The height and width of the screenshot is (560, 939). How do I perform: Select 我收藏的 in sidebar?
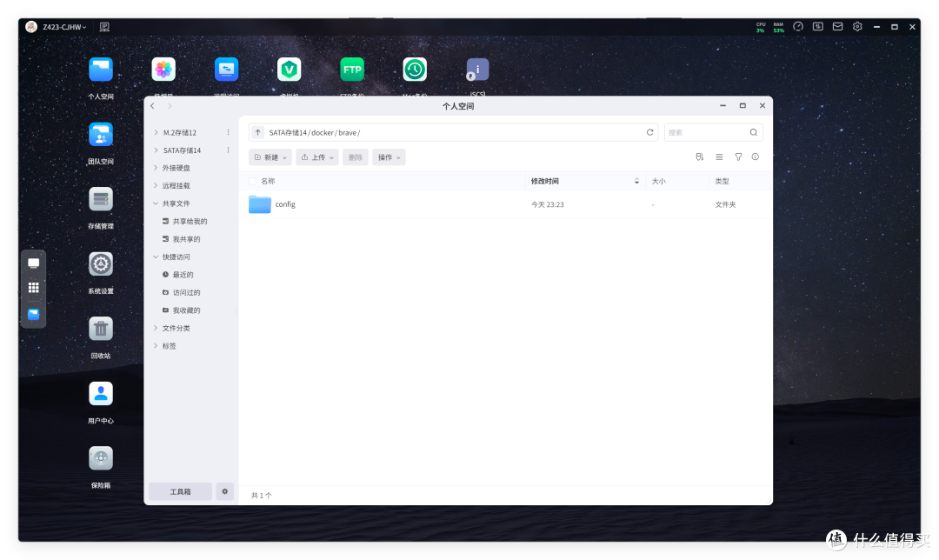(x=186, y=310)
